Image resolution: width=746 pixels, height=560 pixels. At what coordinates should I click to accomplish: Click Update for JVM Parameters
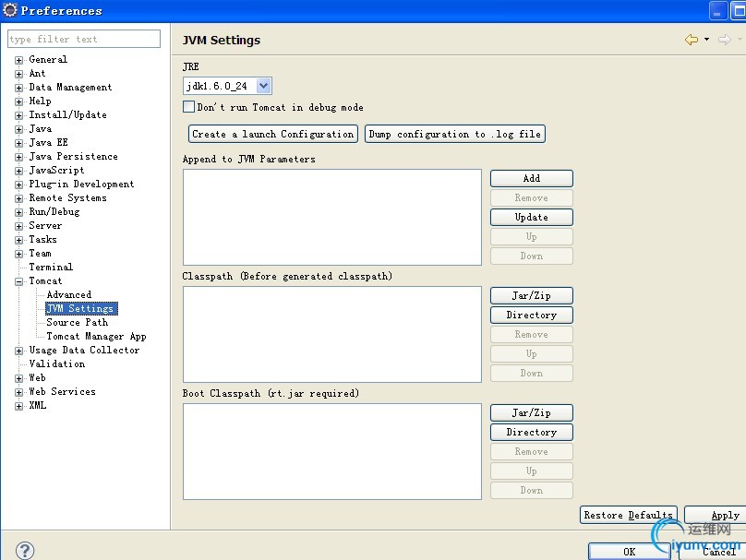532,217
